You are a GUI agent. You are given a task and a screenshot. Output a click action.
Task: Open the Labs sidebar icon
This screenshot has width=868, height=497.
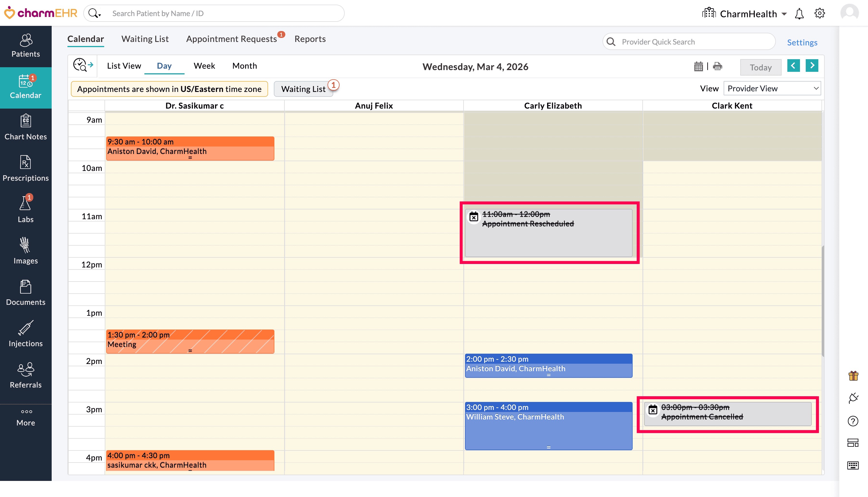tap(25, 209)
